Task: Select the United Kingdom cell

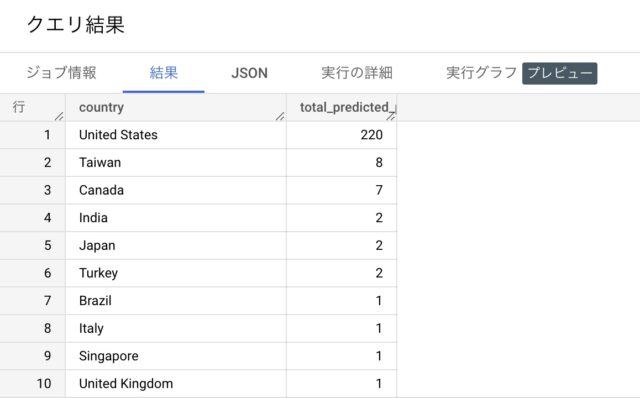Action: coord(176,384)
